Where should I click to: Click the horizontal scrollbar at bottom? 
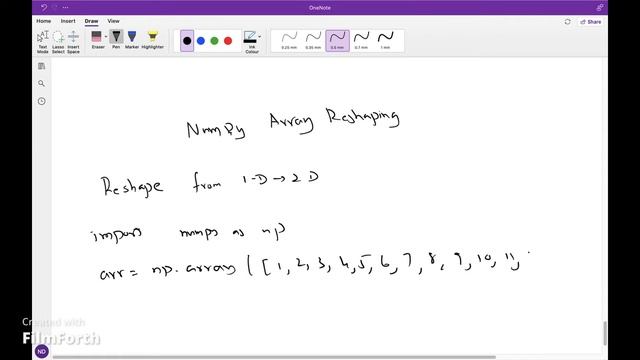click(274, 357)
